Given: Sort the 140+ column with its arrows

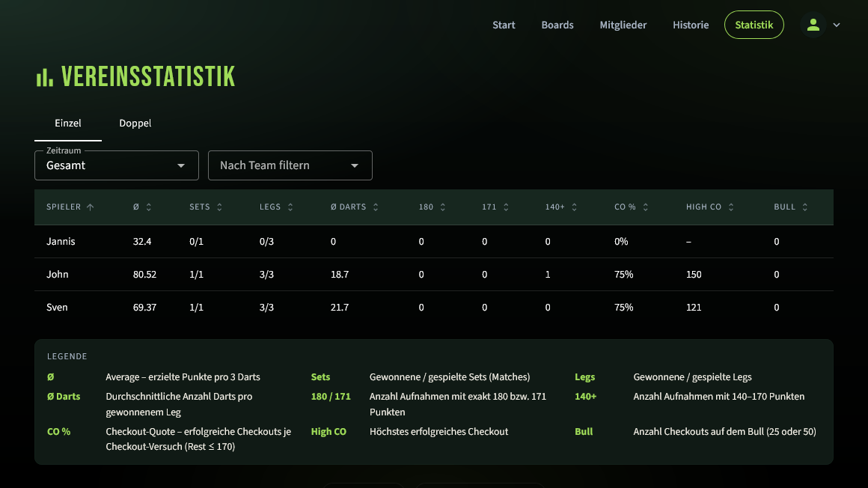Looking at the screenshot, I should click(x=574, y=207).
